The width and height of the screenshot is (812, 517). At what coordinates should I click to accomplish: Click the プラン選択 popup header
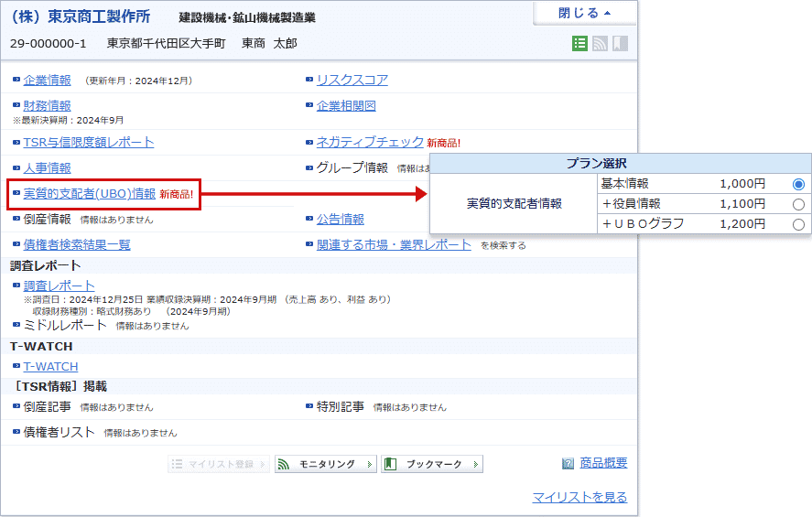621,164
